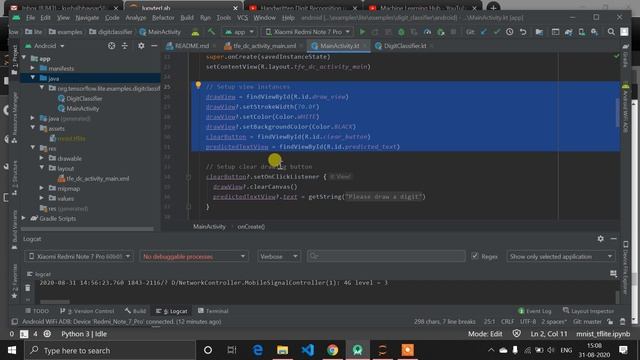Click collapse all icon in Project panel
640x360 pixels.
click(124, 46)
